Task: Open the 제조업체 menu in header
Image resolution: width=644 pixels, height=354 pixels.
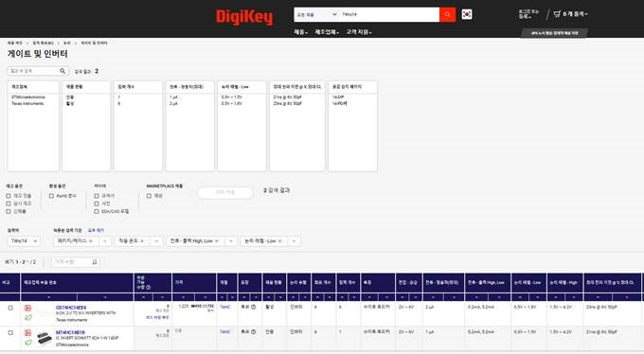Action: point(327,31)
